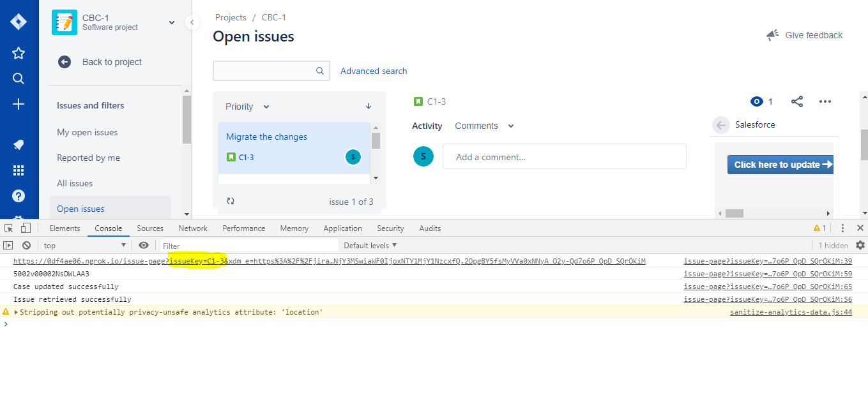Refresh the issue list results

(231, 201)
